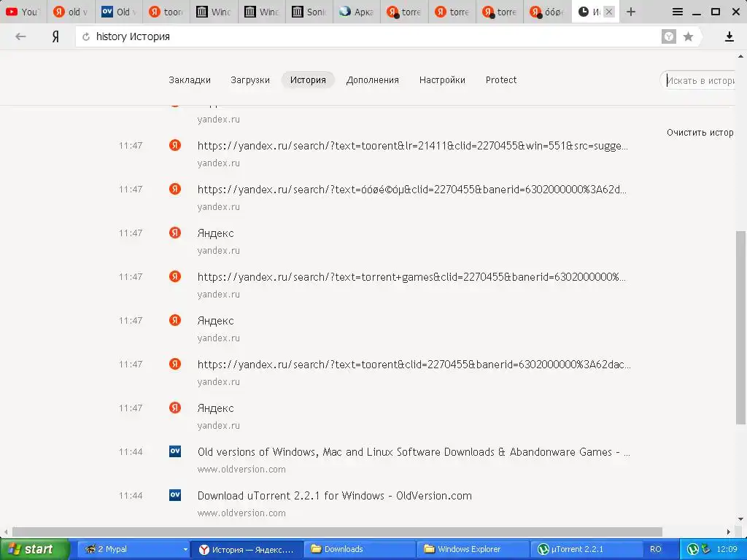The image size is (747, 560).
Task: Open history entry with text=óóøé search URL
Action: (x=412, y=190)
